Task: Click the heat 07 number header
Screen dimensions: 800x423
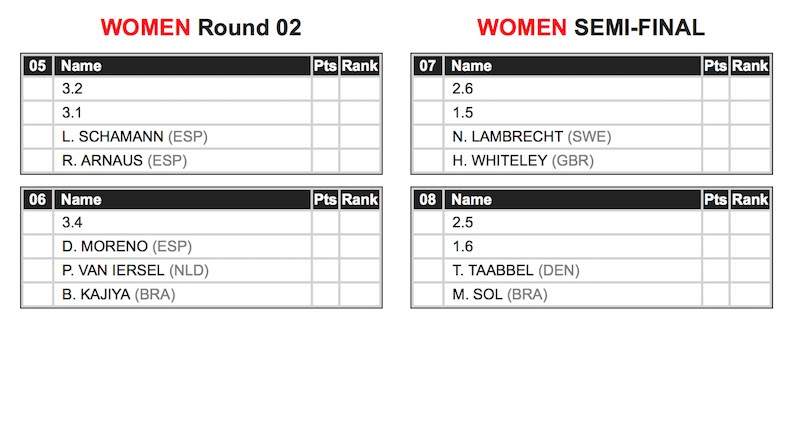Action: point(428,66)
